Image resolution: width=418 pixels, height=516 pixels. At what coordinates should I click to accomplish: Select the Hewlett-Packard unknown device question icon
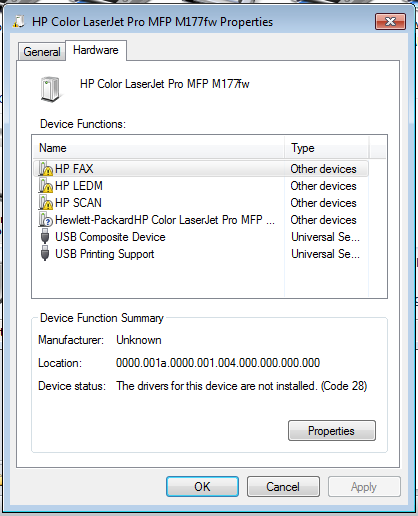(46, 219)
